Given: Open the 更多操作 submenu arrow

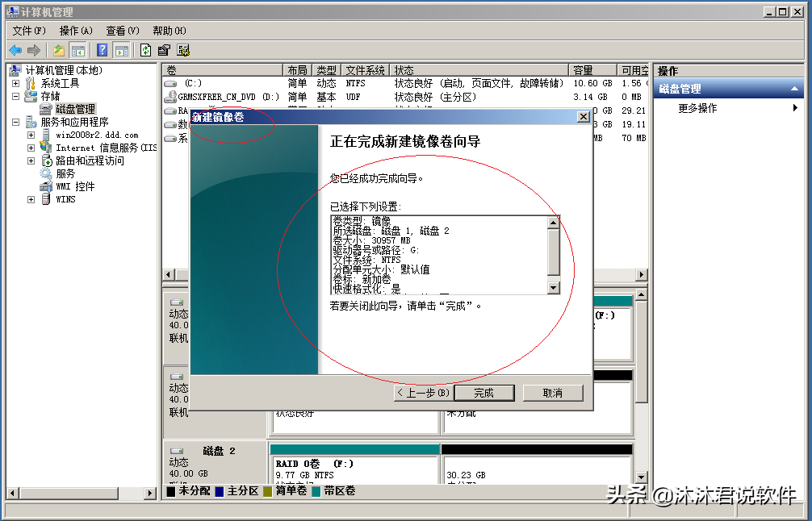Looking at the screenshot, I should [x=795, y=107].
